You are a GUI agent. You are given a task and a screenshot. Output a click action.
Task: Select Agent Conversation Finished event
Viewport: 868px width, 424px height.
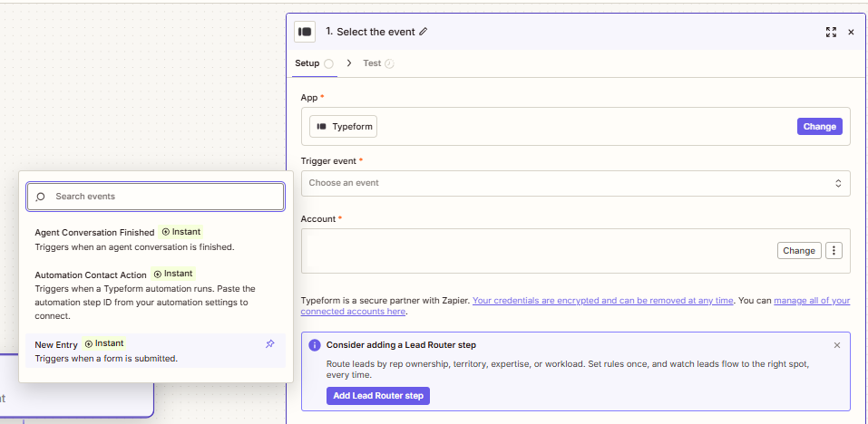(156, 239)
